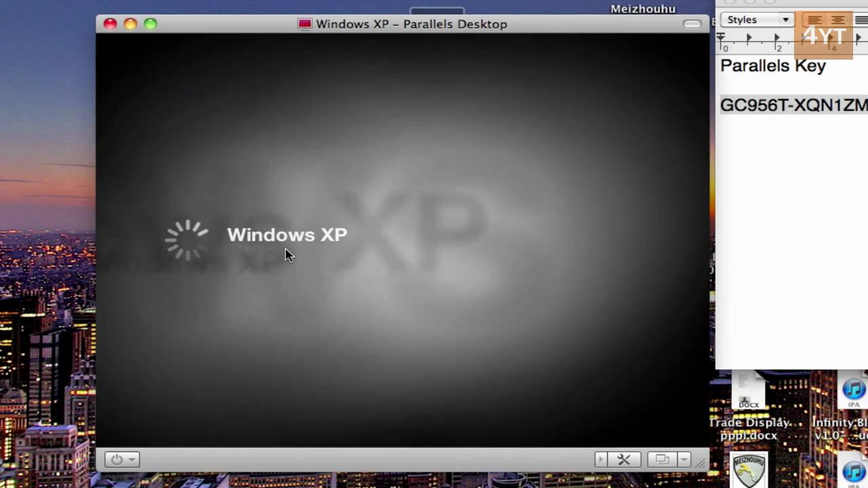
Task: Center text in TextEdit toolbar
Action: coord(838,20)
